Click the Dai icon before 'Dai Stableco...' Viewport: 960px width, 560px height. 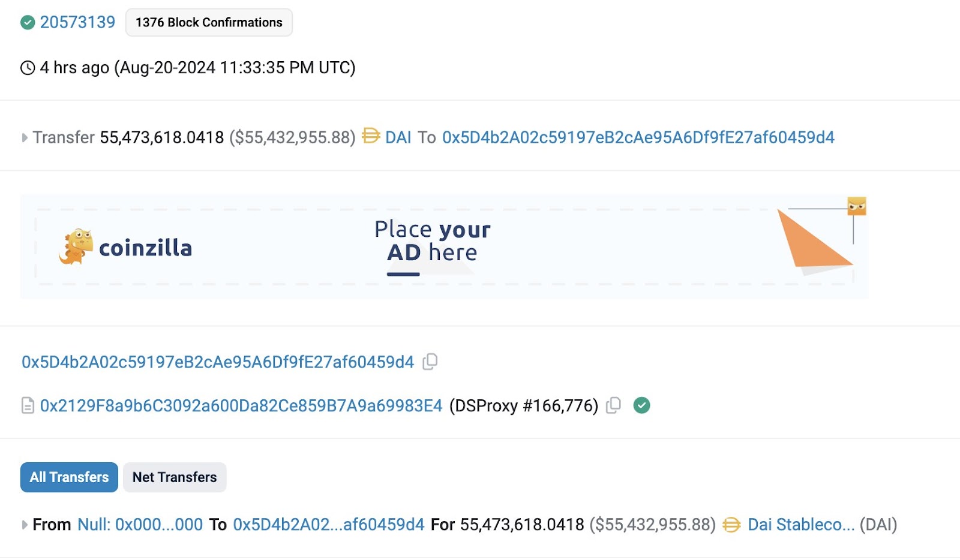click(x=731, y=525)
